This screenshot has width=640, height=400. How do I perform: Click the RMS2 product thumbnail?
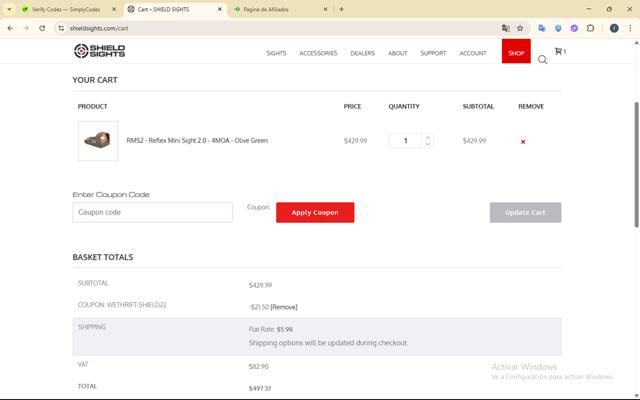(x=98, y=140)
